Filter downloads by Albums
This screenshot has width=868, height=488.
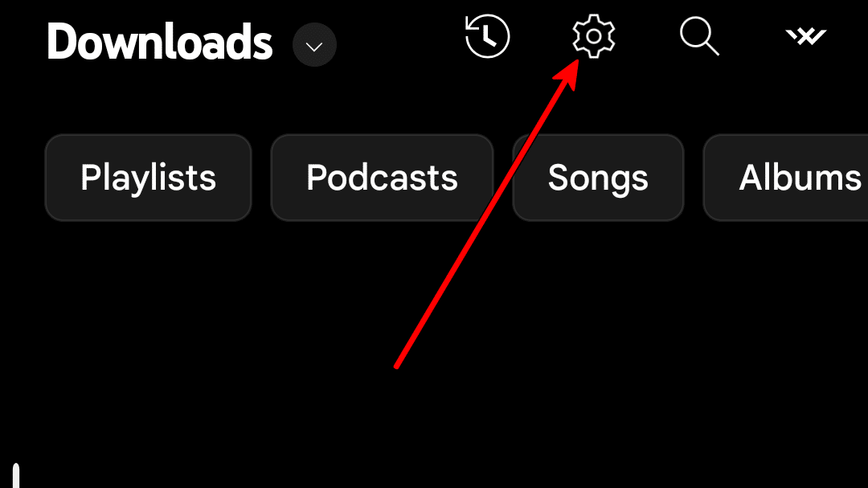(x=786, y=178)
